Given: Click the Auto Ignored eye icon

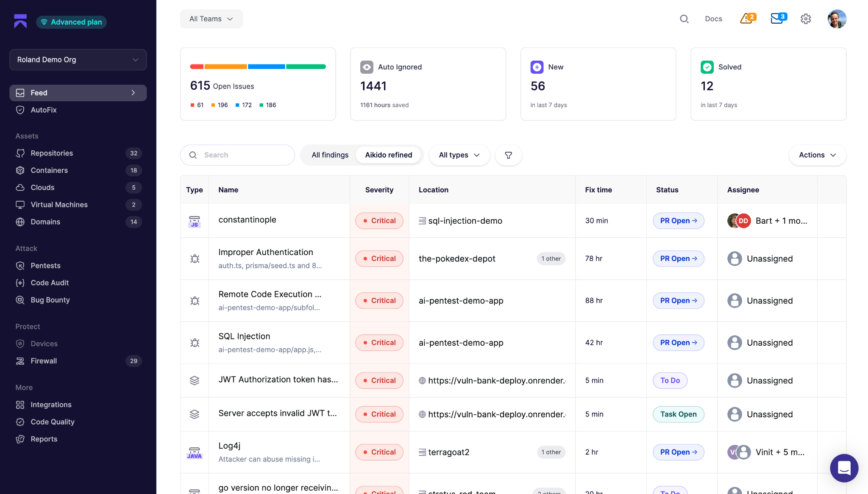Looking at the screenshot, I should point(367,67).
